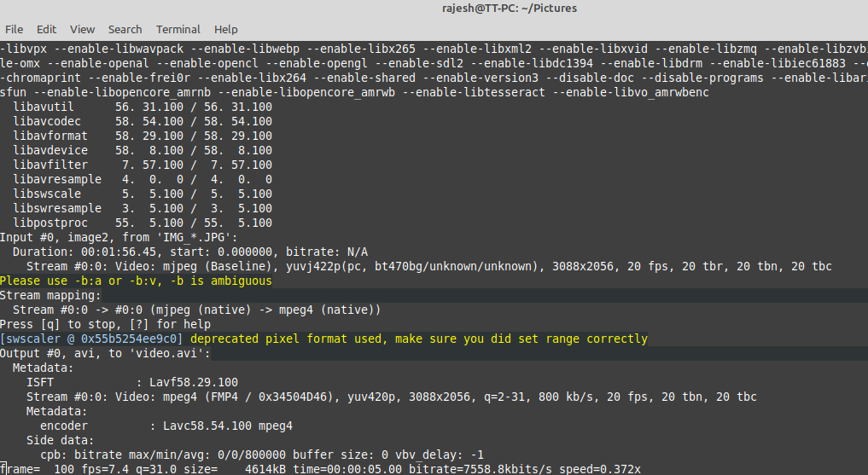Open the File menu

pos(15,29)
